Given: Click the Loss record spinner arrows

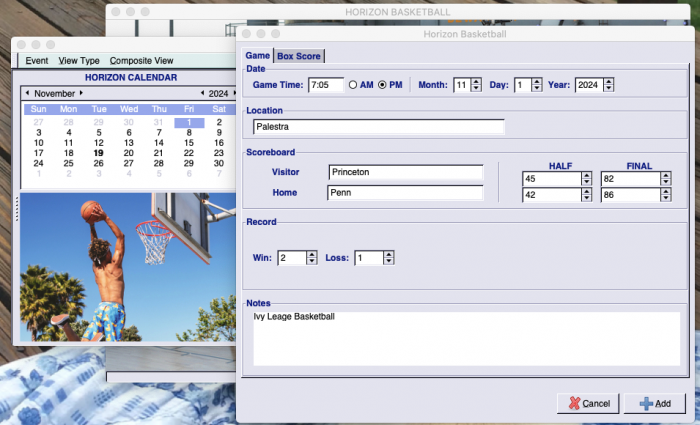Looking at the screenshot, I should tap(388, 258).
